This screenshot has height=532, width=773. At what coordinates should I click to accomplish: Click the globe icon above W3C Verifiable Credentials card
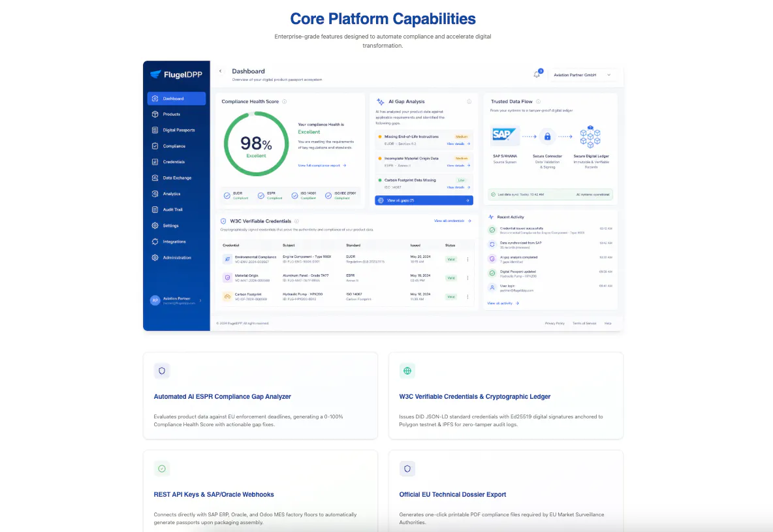click(x=407, y=371)
